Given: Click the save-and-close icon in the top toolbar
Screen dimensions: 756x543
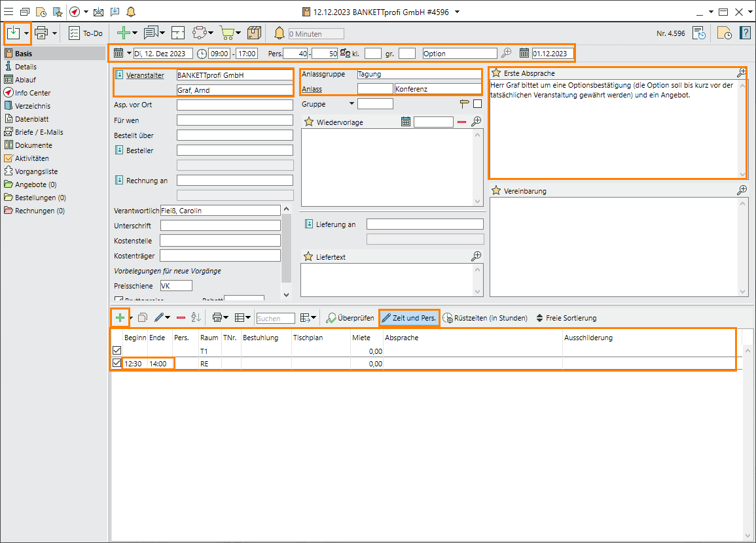Looking at the screenshot, I should 13,33.
